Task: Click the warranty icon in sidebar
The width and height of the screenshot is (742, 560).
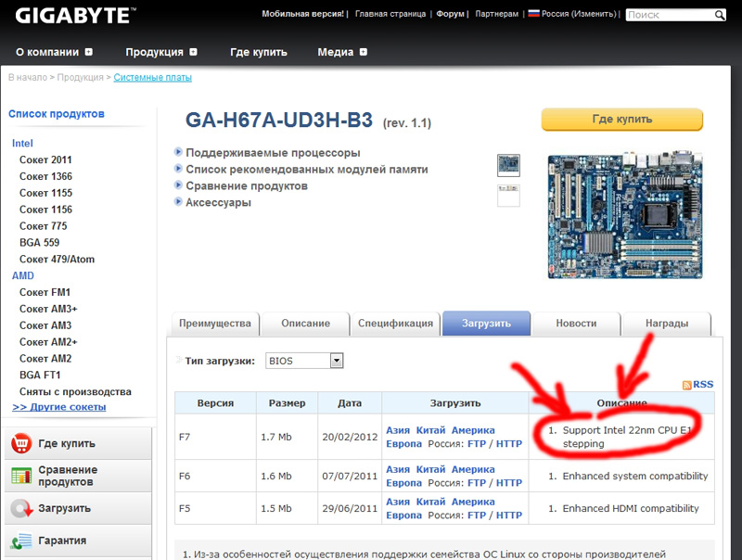Action: pyautogui.click(x=21, y=541)
